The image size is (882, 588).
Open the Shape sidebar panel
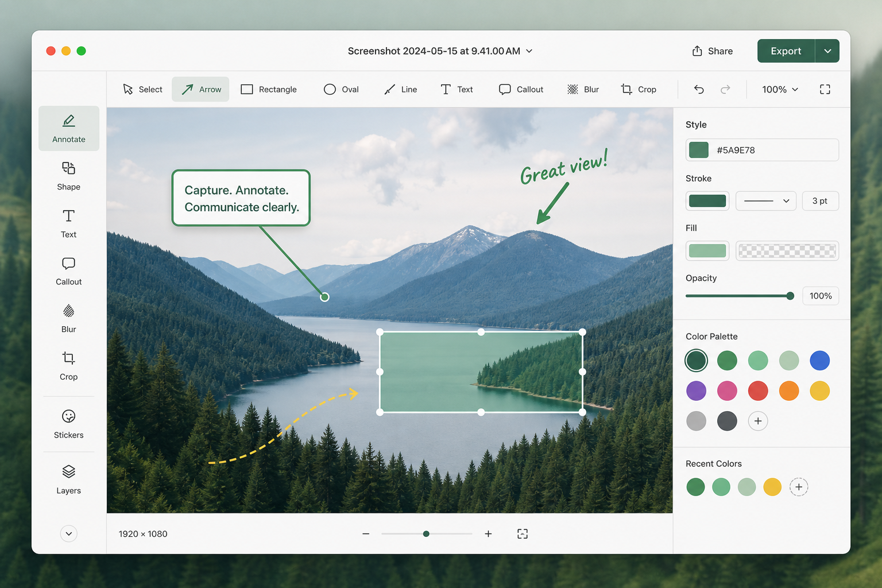(69, 176)
